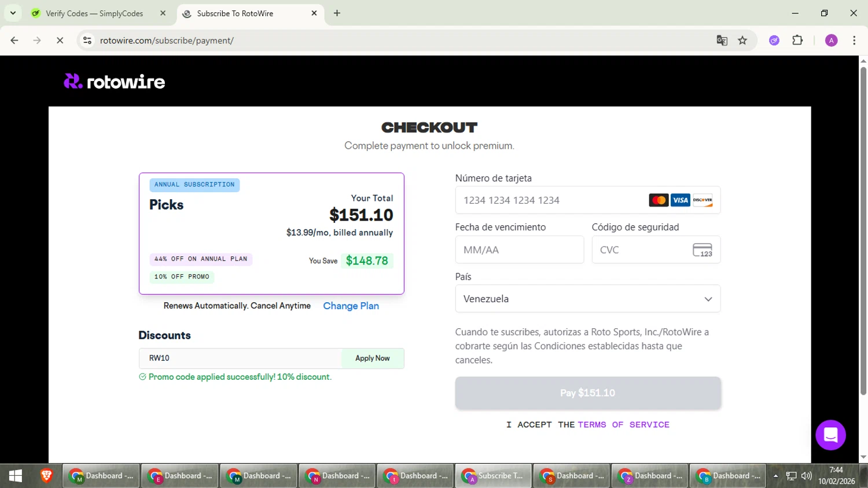Click the RotoWire logo

[114, 82]
